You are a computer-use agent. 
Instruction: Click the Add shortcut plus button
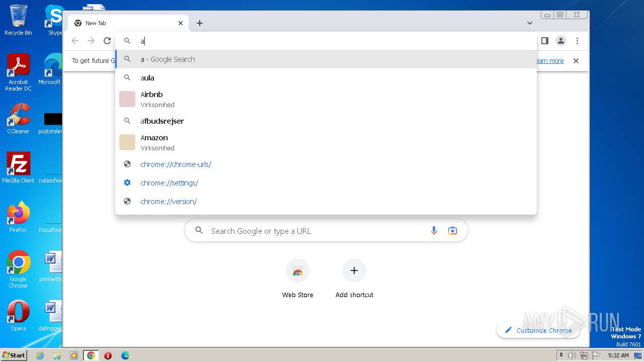tap(354, 271)
